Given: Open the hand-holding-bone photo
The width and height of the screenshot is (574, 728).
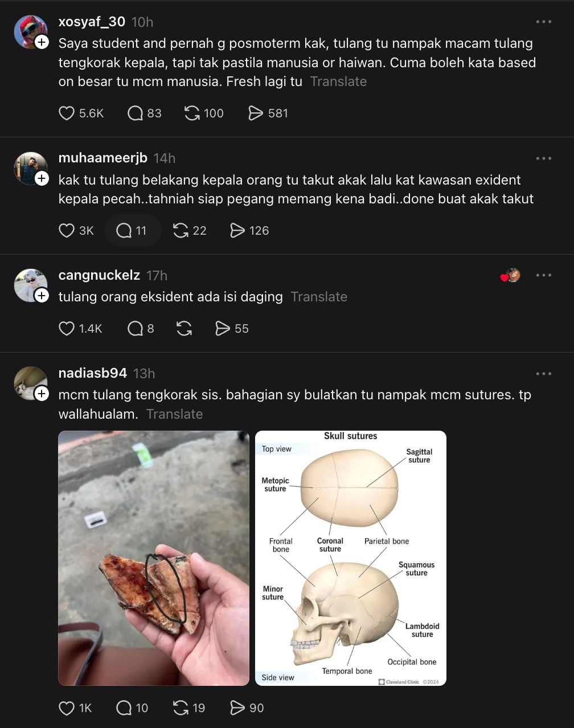Looking at the screenshot, I should point(154,558).
